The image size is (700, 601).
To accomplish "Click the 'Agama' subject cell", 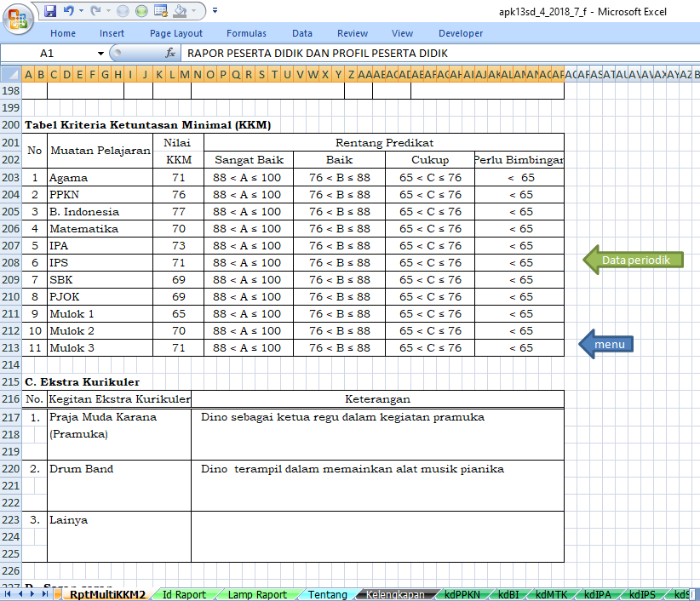I will 100,178.
